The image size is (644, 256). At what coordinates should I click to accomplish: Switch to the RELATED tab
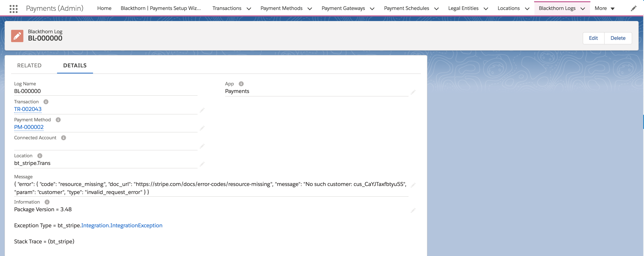[x=29, y=65]
